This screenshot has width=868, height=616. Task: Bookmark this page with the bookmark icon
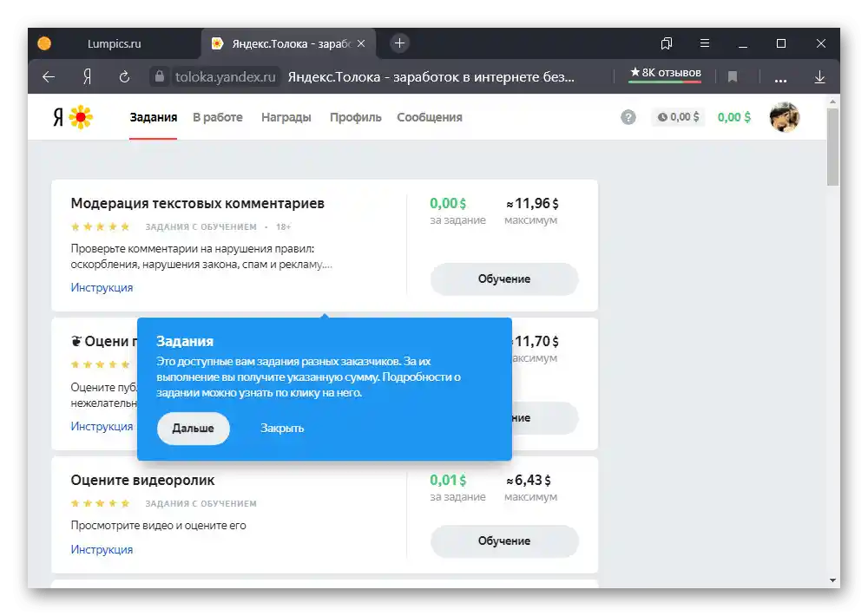coord(733,77)
